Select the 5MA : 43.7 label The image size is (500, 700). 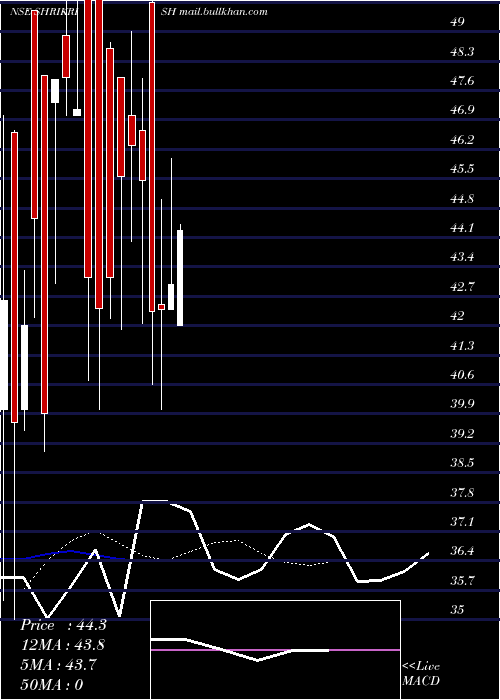58,665
